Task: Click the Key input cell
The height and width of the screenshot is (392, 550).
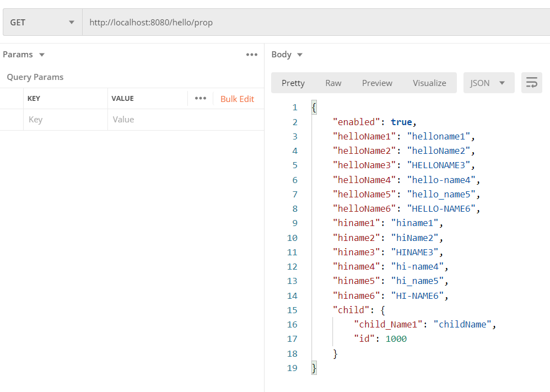Action: click(x=66, y=120)
